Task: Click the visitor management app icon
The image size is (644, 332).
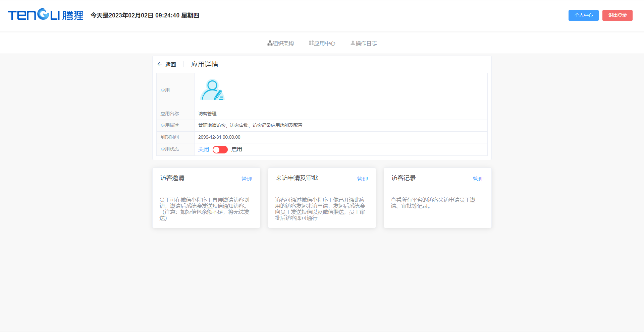Action: tap(212, 90)
